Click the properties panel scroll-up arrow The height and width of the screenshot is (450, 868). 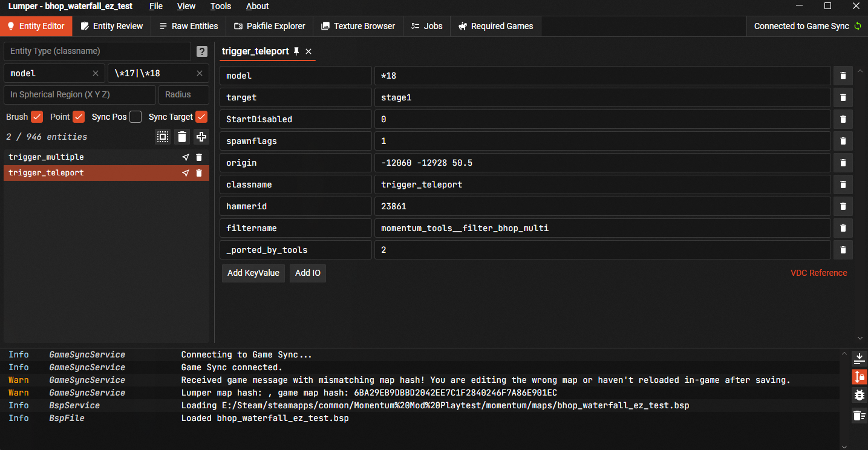(x=860, y=71)
